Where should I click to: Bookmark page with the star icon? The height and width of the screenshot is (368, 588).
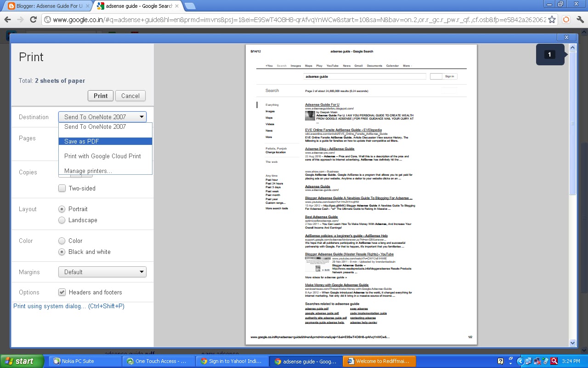point(552,20)
